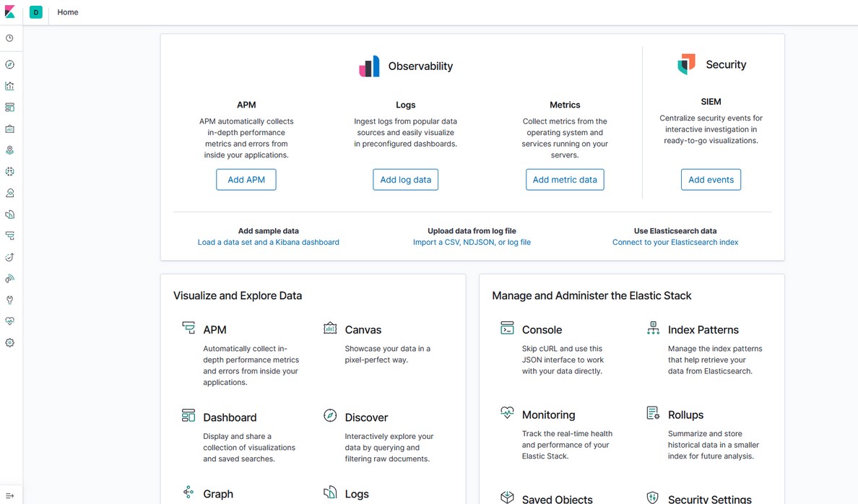Open the Graph card title
Viewport: 858px width, 504px height.
[x=218, y=494]
